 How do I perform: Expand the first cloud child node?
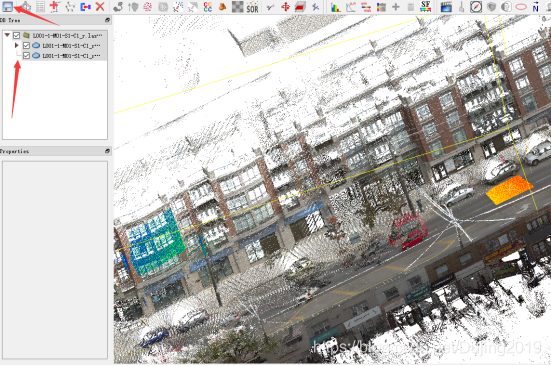17,45
